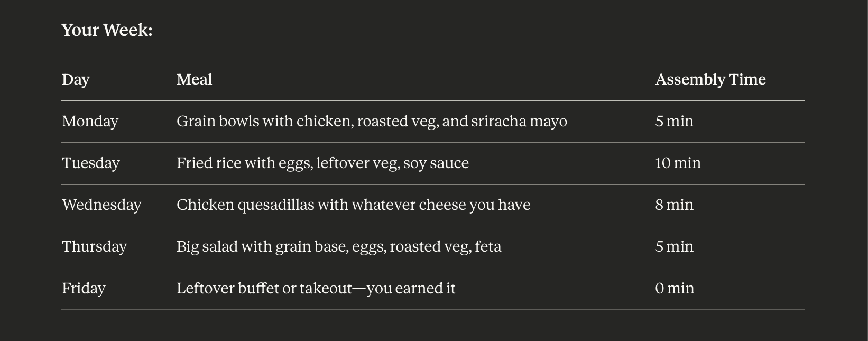The height and width of the screenshot is (341, 868).
Task: Click the Meal column header
Action: [194, 79]
